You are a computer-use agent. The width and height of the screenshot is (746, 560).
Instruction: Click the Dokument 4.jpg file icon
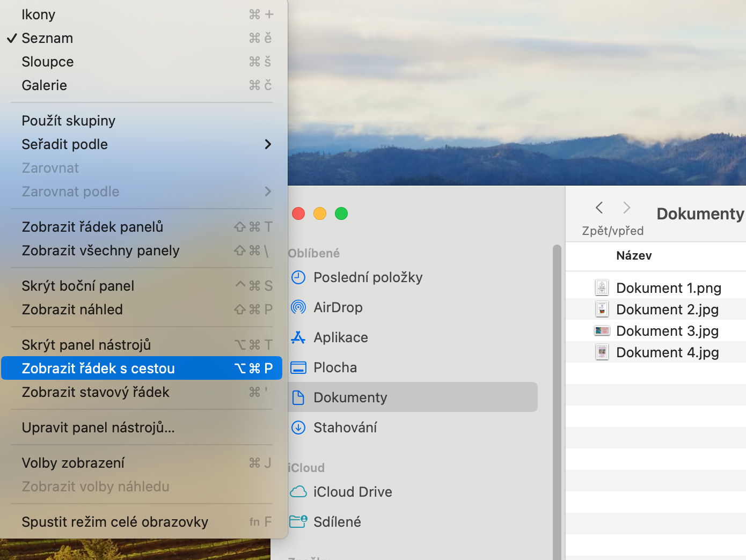pyautogui.click(x=602, y=352)
